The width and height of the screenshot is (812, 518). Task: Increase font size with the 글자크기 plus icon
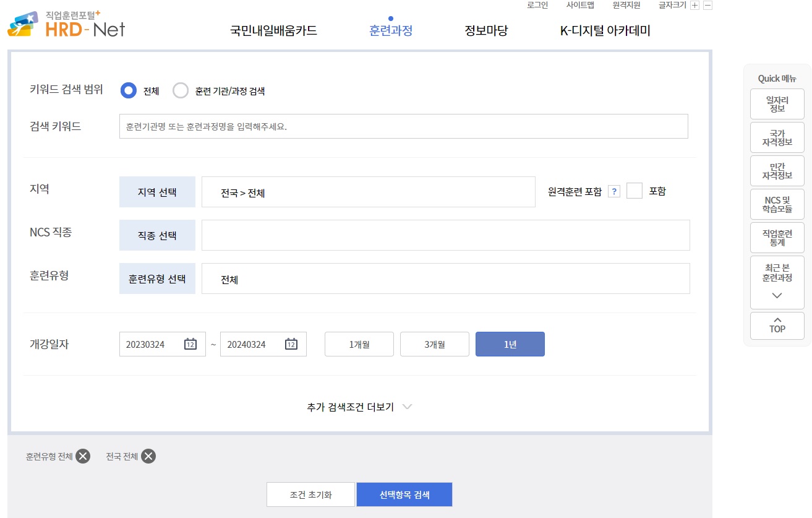695,5
